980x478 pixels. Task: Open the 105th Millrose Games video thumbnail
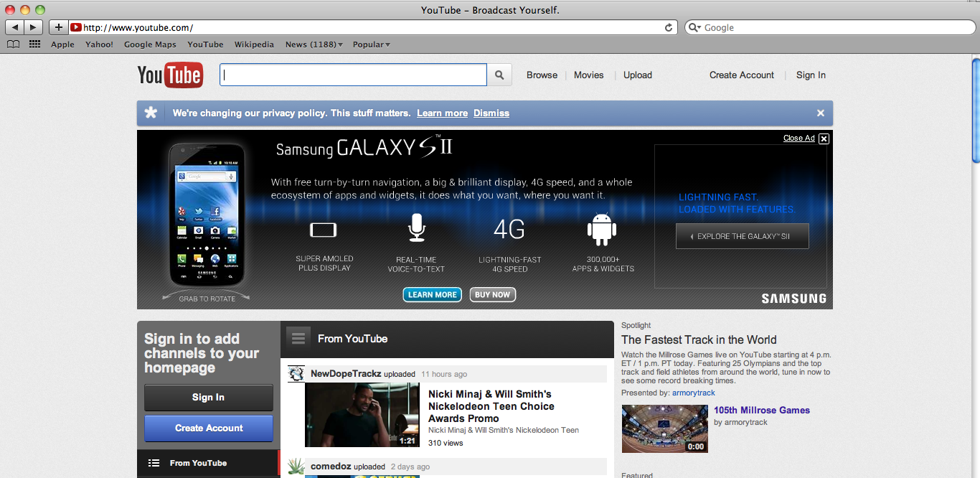click(x=665, y=428)
